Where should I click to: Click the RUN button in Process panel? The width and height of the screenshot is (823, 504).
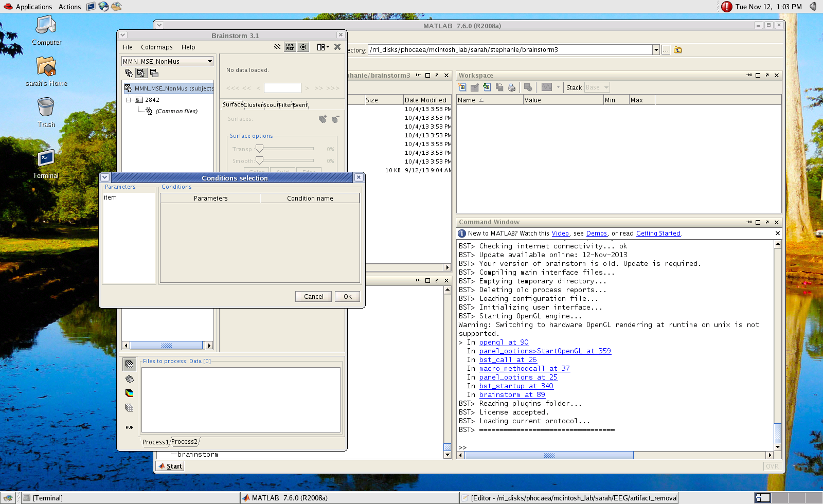[130, 427]
